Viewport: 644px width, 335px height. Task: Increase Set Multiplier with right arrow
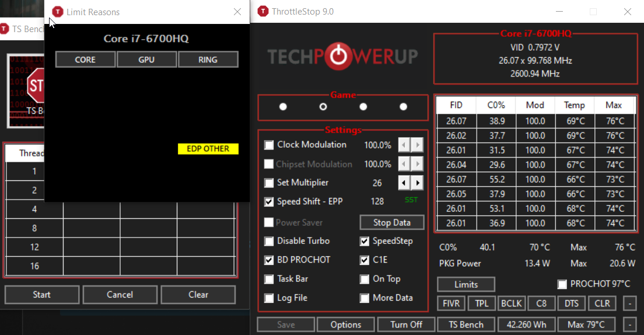(418, 183)
